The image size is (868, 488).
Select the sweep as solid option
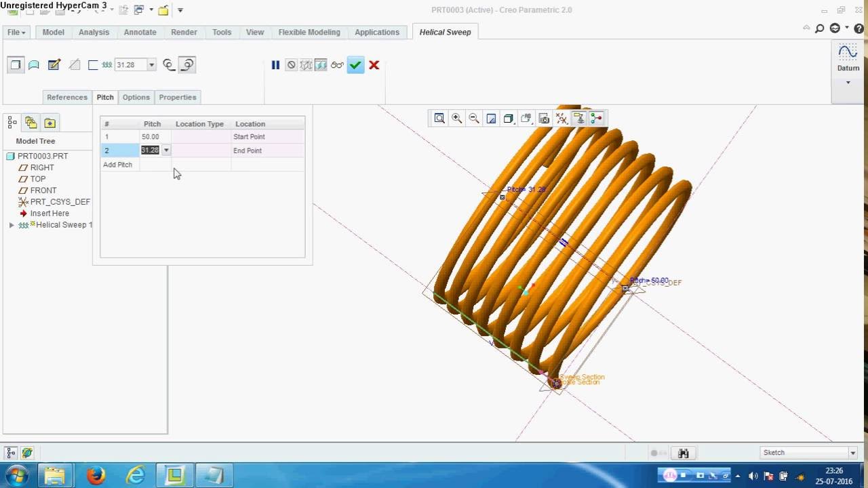tap(15, 65)
